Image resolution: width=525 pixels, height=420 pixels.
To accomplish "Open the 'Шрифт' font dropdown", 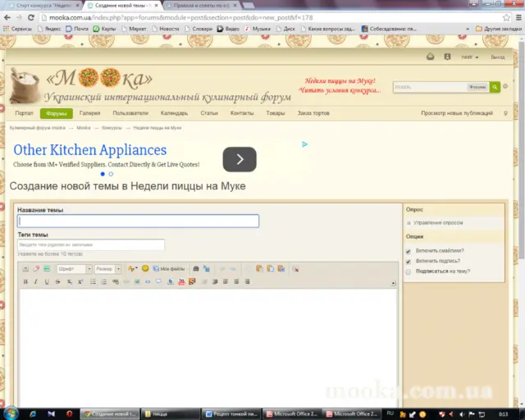I will 74,269.
